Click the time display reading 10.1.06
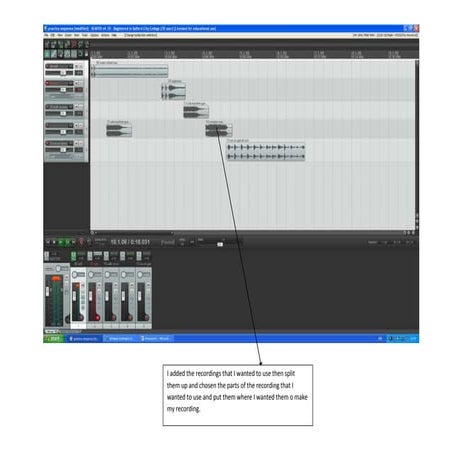 click(130, 242)
